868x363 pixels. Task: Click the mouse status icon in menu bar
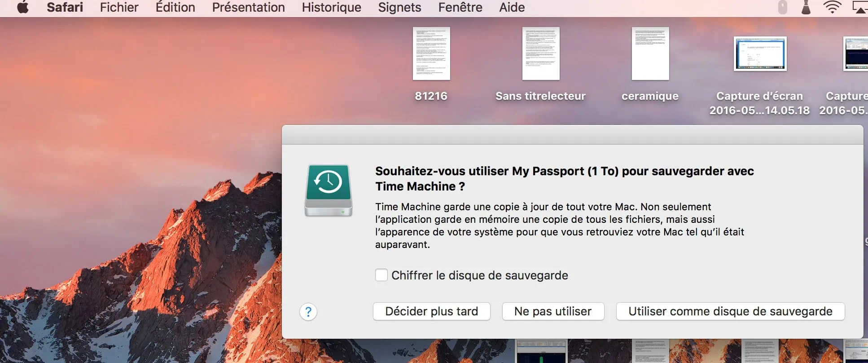click(782, 8)
